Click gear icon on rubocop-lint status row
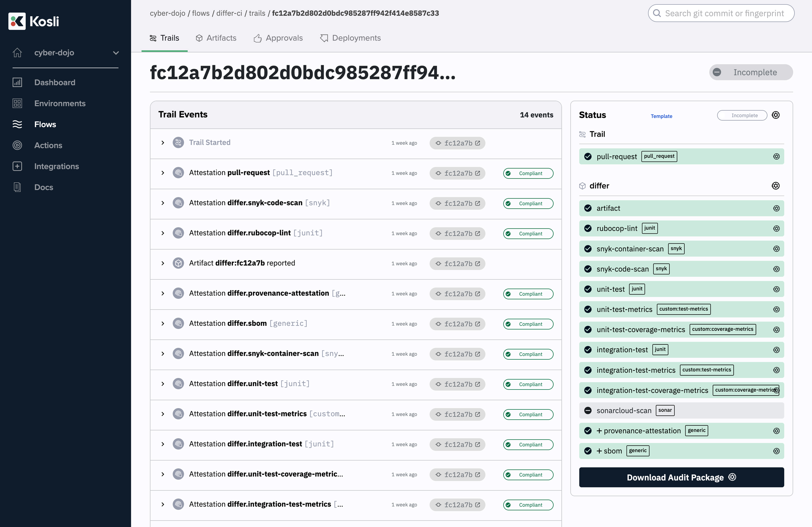This screenshot has width=812, height=527. tap(776, 229)
